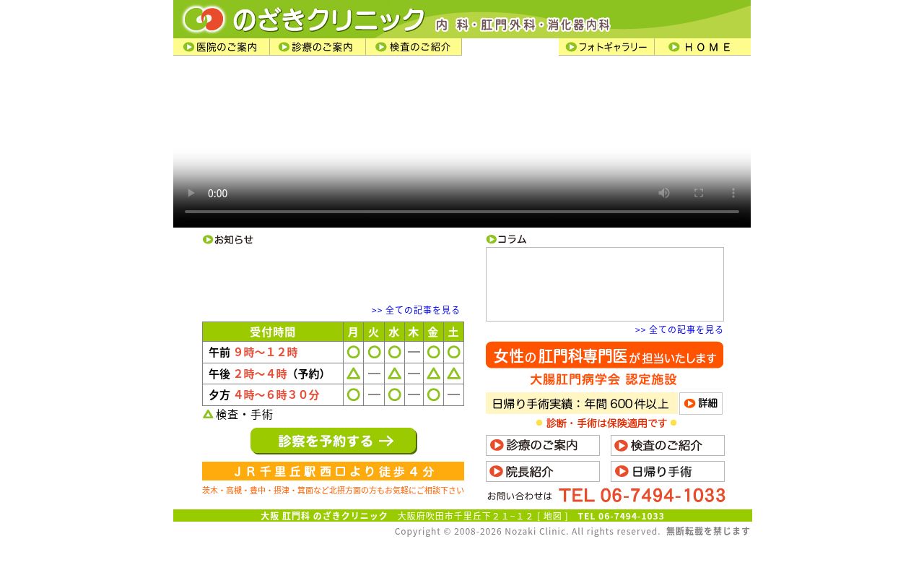Image resolution: width=924 pixels, height=578 pixels.
Task: Enter fullscreen mode on the video
Action: click(x=699, y=193)
